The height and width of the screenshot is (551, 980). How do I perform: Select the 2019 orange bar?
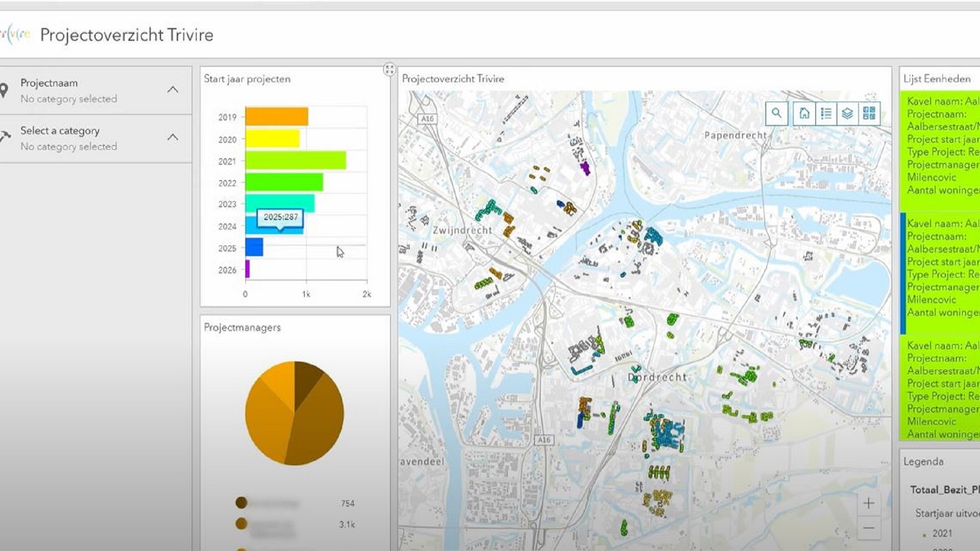point(276,117)
